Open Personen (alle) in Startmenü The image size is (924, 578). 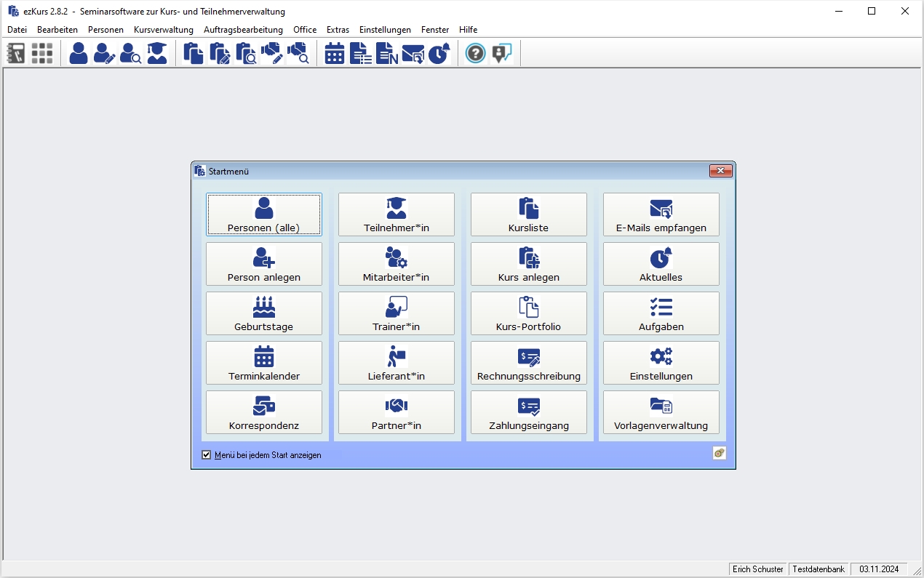click(x=264, y=214)
